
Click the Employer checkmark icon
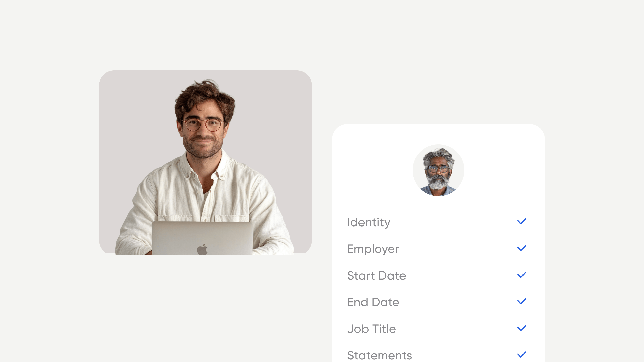tap(522, 248)
